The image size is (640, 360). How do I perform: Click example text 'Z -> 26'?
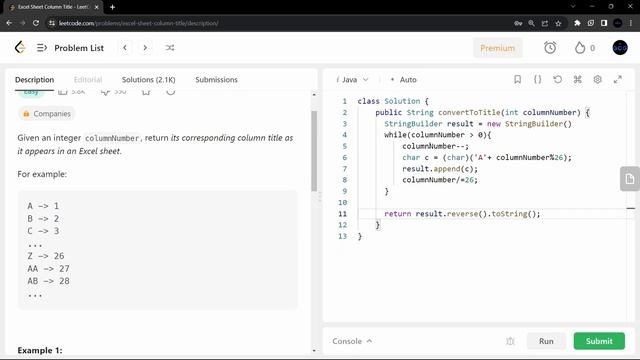click(46, 256)
